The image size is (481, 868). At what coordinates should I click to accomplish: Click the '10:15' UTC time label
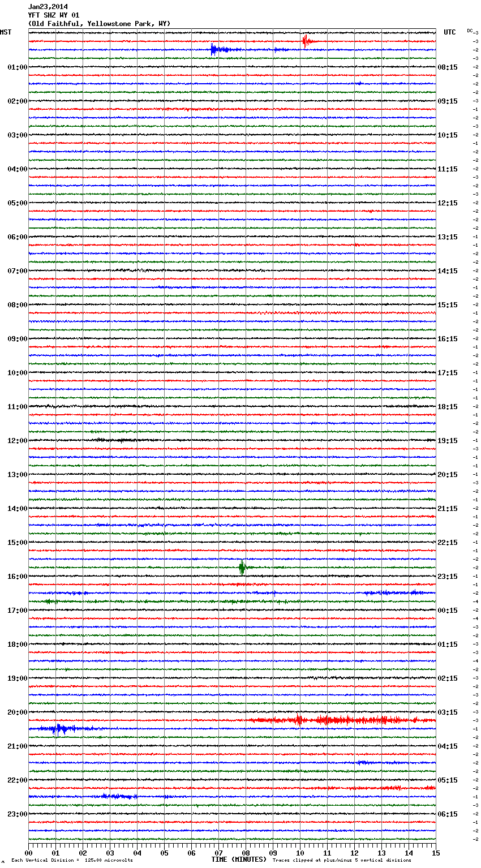click(448, 135)
